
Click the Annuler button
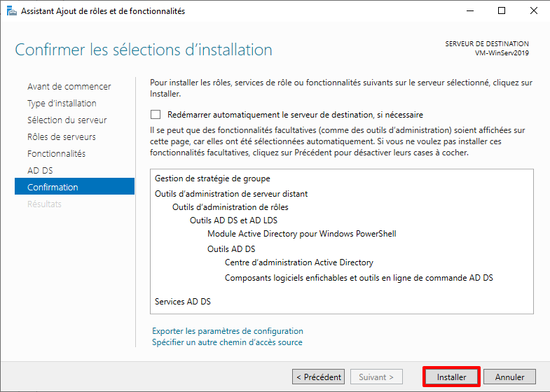pyautogui.click(x=509, y=377)
